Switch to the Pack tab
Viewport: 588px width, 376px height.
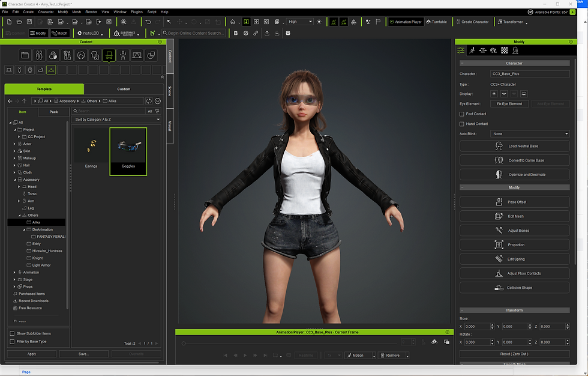pos(53,112)
